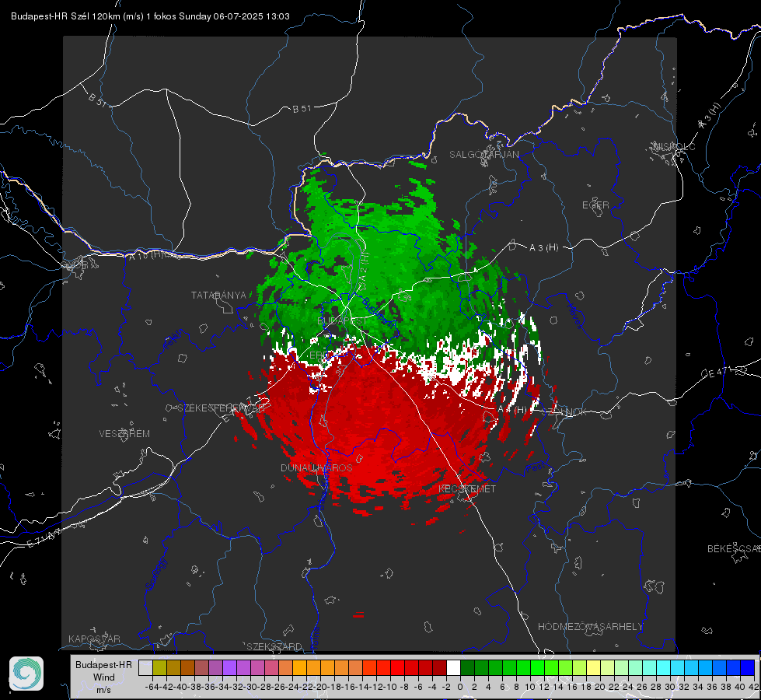Click the MISKOLC city label
Viewport: 761px width, 700px height.
pos(674,146)
